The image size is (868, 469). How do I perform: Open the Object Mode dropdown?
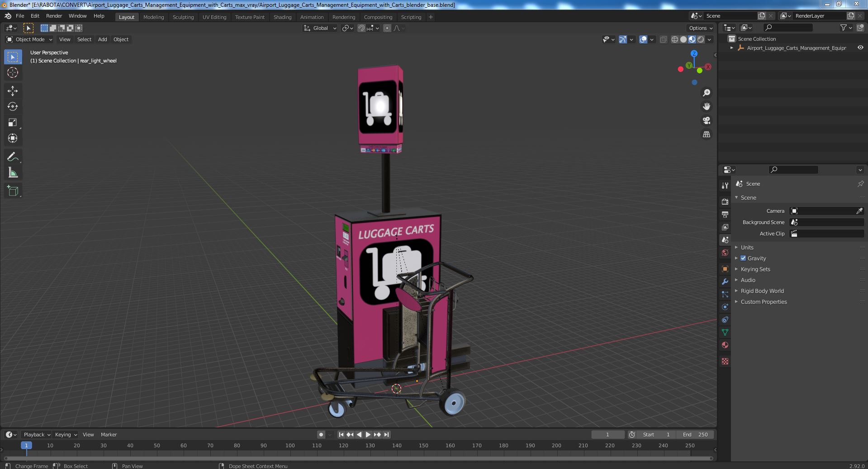(29, 39)
